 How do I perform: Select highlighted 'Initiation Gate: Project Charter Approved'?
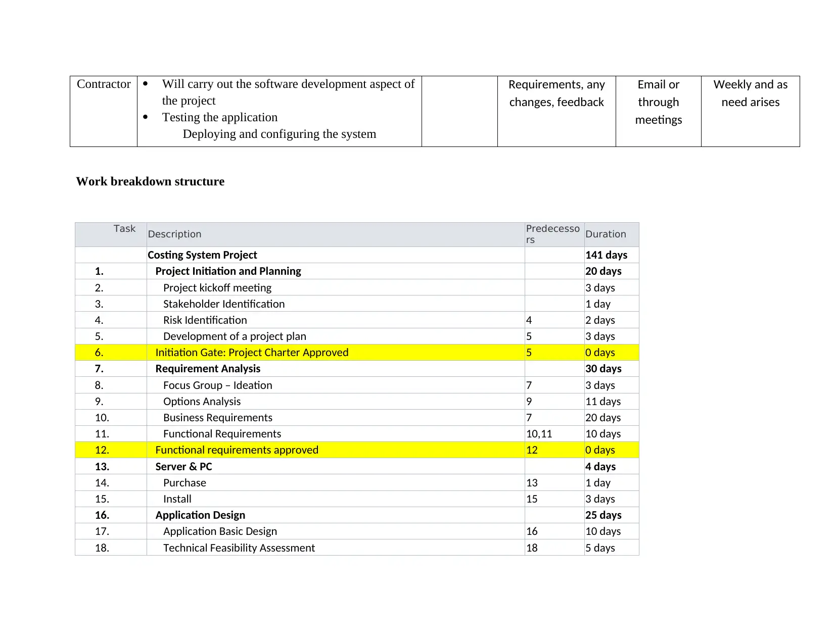point(252,353)
